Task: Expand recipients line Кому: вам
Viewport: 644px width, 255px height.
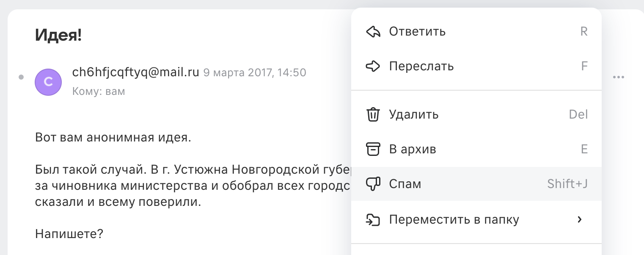Action: (x=99, y=91)
